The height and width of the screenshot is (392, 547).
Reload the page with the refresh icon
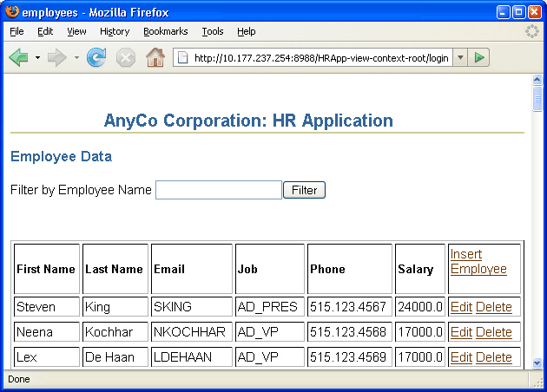(x=96, y=58)
